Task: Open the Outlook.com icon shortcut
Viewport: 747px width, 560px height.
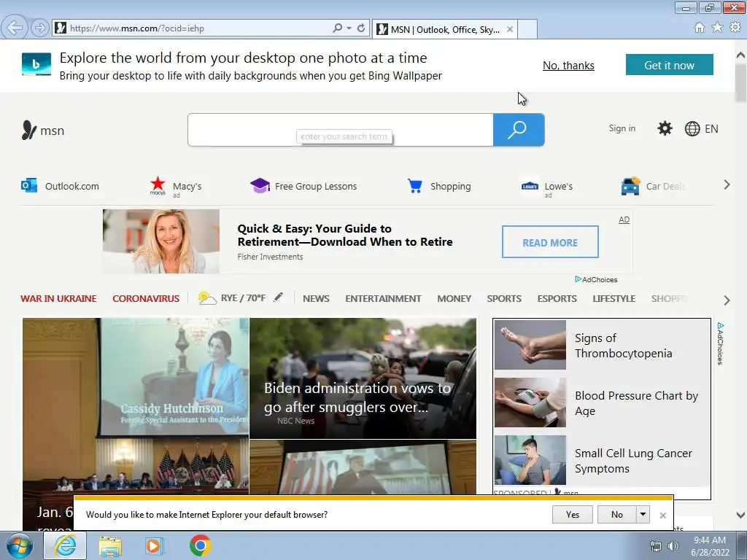Action: (x=29, y=185)
